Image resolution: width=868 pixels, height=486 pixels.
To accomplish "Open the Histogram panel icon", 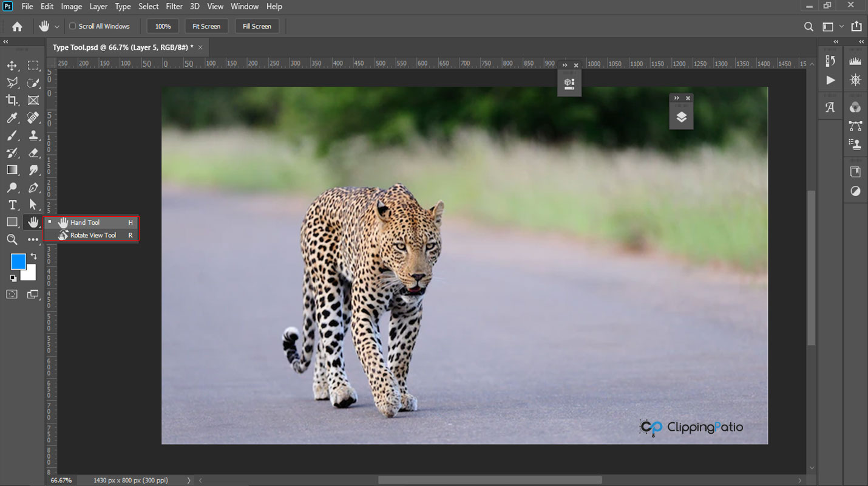I will (x=855, y=61).
